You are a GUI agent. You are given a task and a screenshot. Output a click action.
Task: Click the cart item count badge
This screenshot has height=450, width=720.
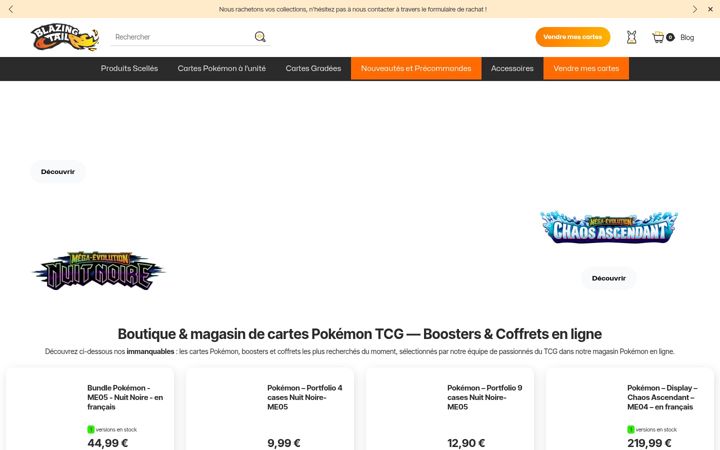[x=670, y=37]
